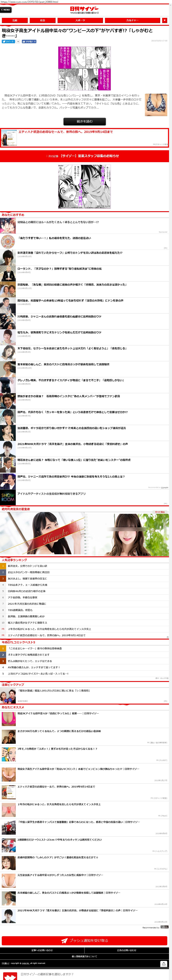Jump to page TOP button
This screenshot has height=980, width=172.
click(164, 964)
